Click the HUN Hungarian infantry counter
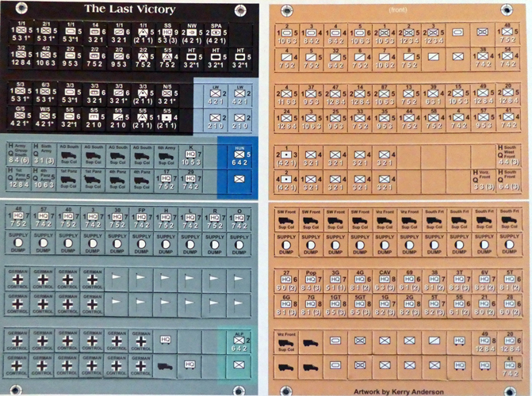 point(240,155)
